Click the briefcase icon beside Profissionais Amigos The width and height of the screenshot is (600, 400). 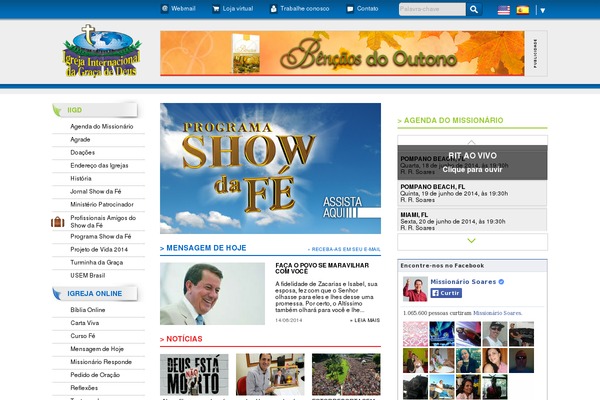coord(58,222)
